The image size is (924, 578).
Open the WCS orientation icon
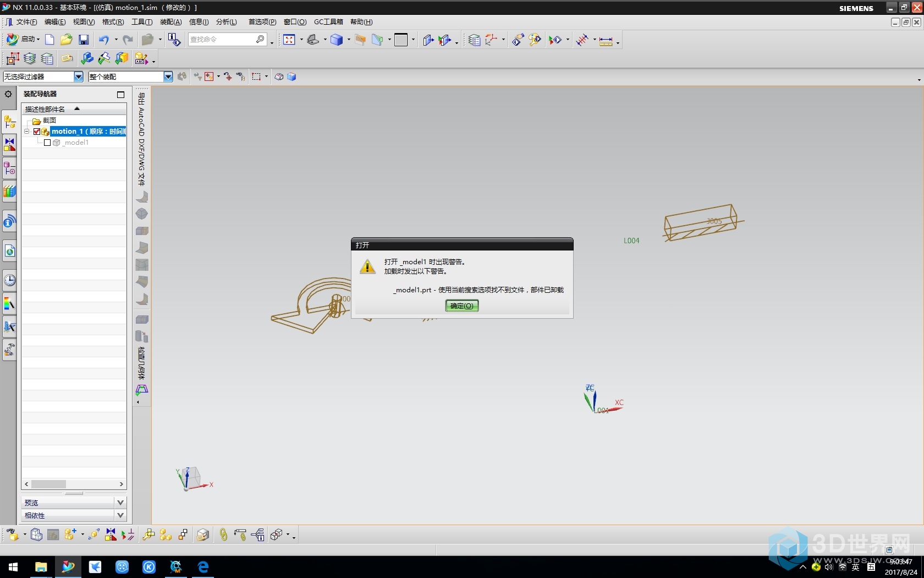click(x=491, y=40)
